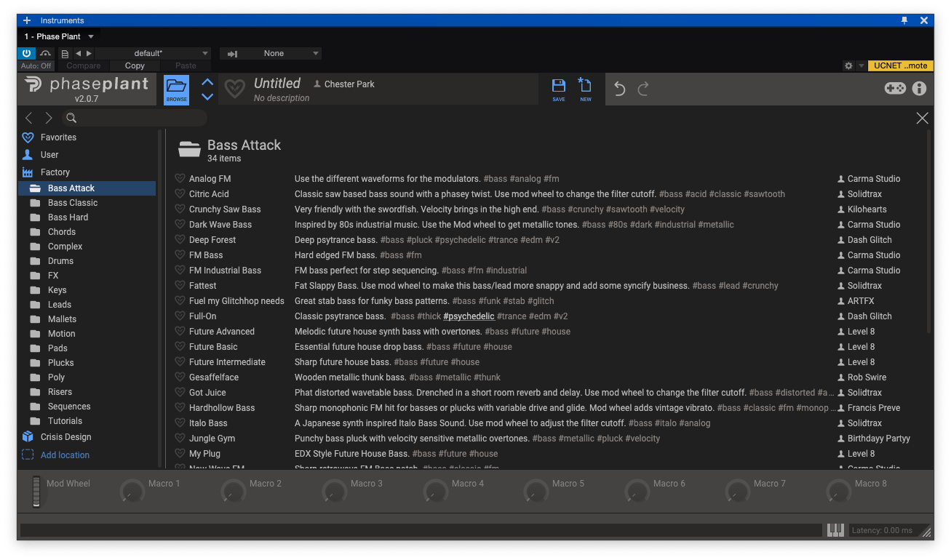Open the preset file page icon

pos(65,53)
